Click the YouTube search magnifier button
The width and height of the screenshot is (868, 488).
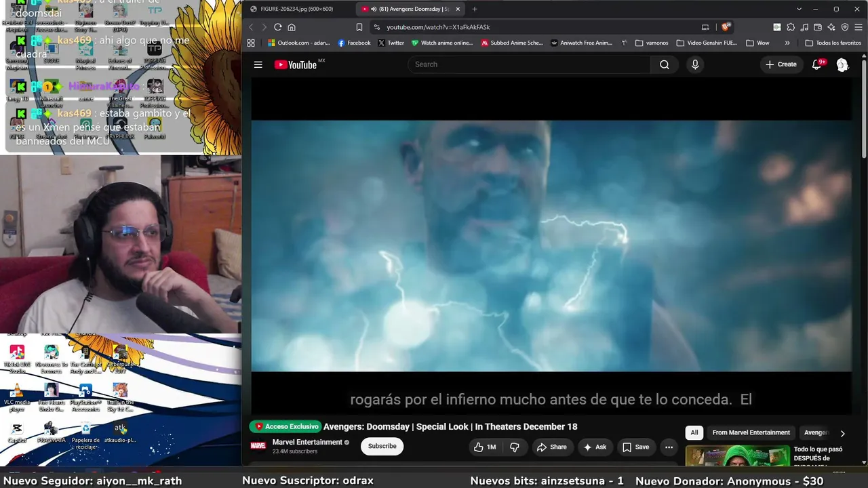(665, 64)
